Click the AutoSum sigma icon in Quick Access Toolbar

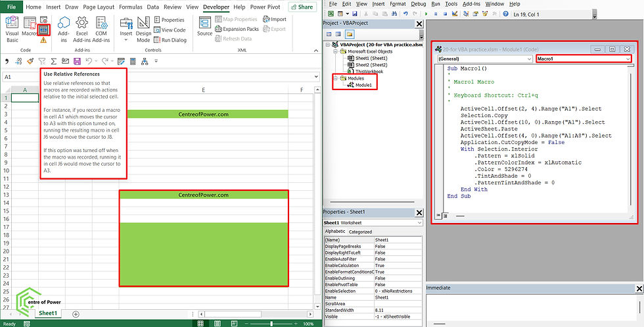coord(54,61)
